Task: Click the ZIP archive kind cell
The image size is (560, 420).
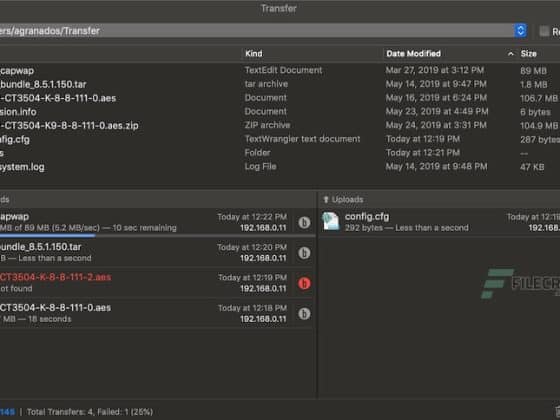Action: coord(267,125)
